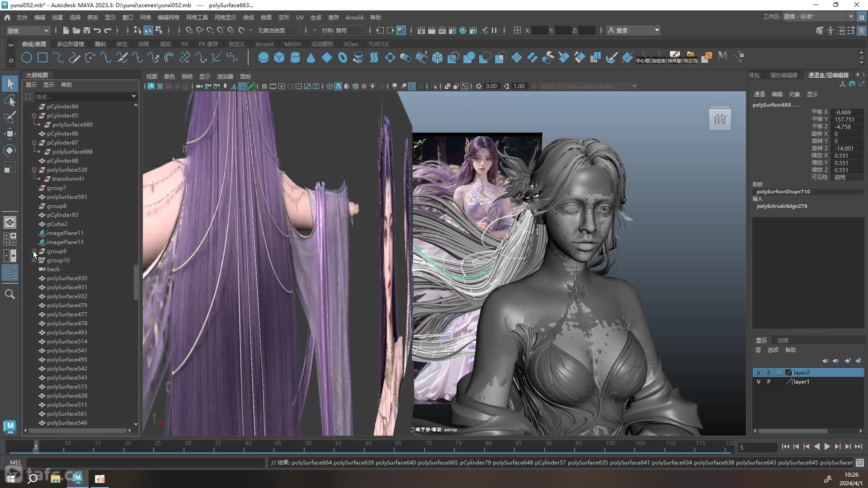
Task: Click the New scene icon
Action: [x=66, y=30]
